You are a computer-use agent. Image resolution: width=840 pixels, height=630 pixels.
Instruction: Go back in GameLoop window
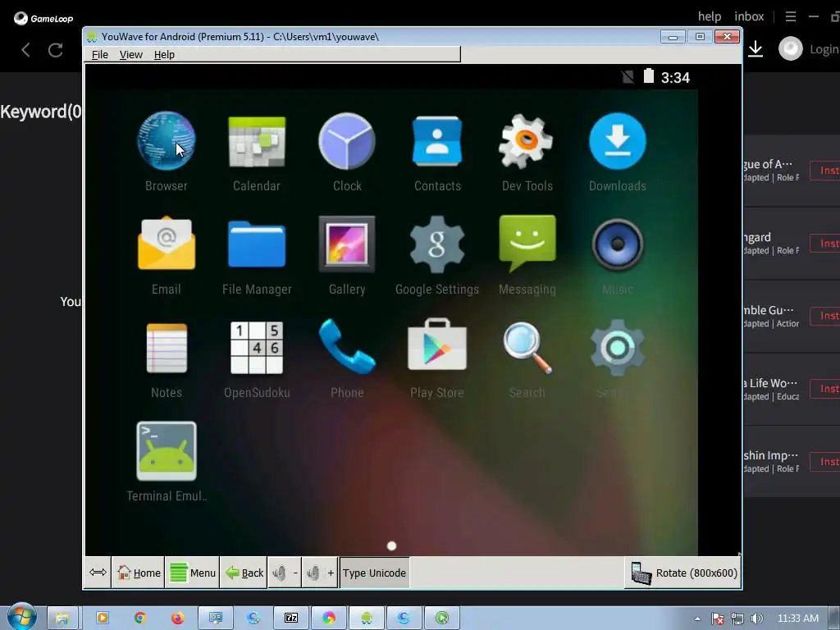(25, 50)
